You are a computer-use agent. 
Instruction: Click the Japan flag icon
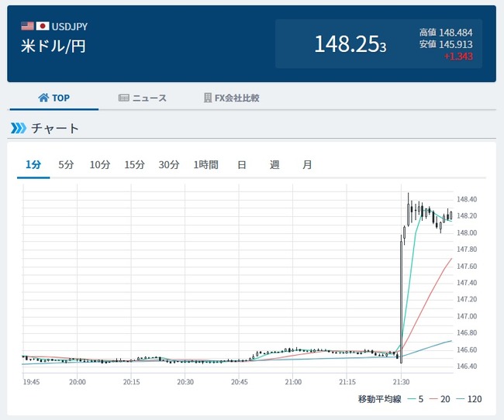click(43, 26)
